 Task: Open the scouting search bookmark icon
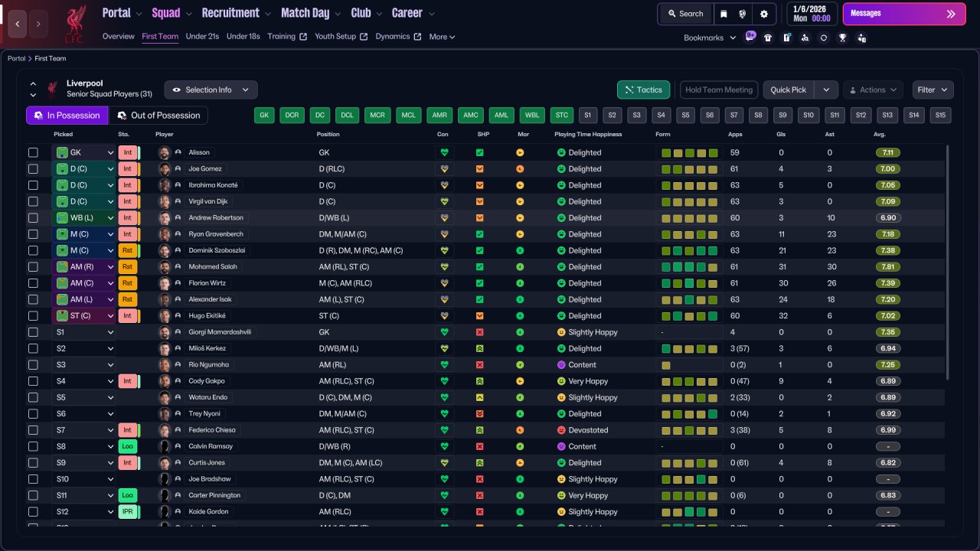pyautogui.click(x=805, y=37)
